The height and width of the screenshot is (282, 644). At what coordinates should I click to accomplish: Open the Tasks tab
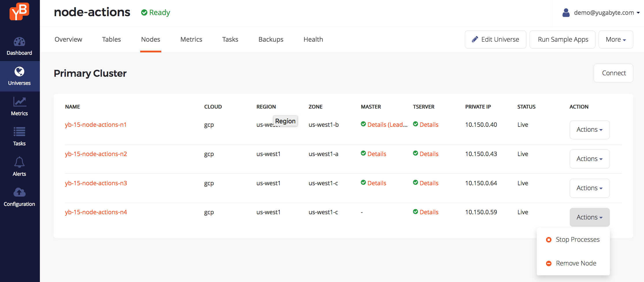[x=230, y=39]
